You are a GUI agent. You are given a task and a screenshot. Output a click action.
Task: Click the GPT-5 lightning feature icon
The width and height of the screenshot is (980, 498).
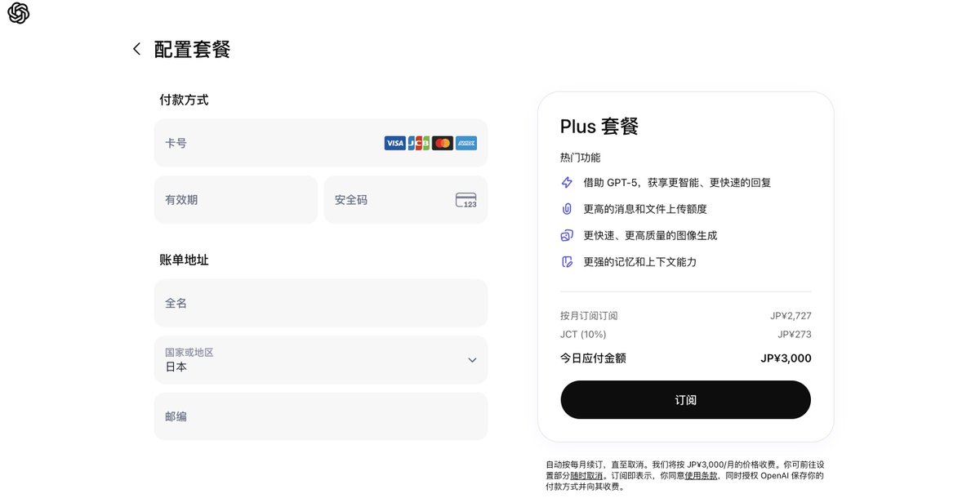click(x=566, y=182)
